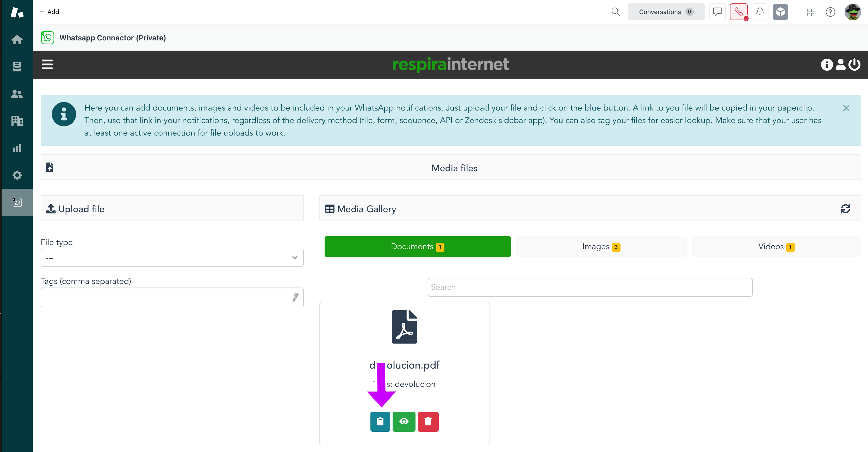
Task: Open the home page from the sidebar
Action: (x=17, y=39)
